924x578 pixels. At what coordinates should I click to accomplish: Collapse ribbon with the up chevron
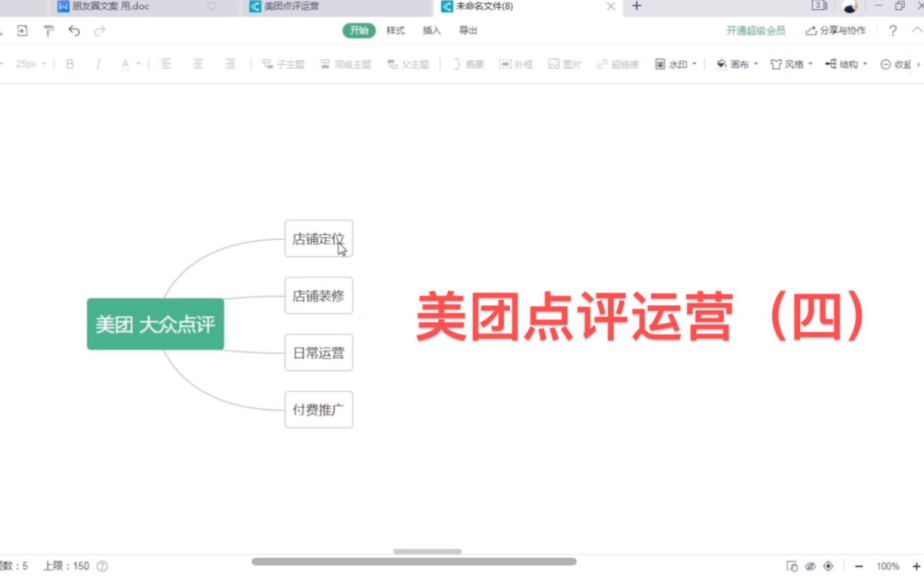tap(917, 30)
